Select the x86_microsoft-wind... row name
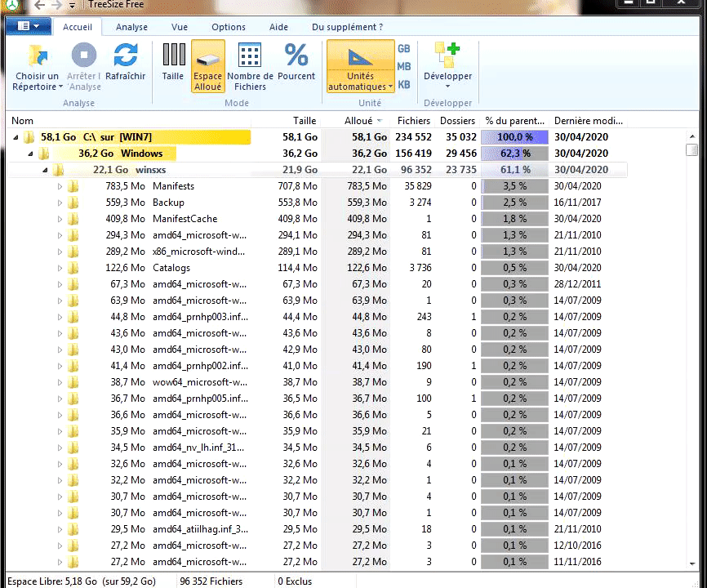 pyautogui.click(x=199, y=252)
